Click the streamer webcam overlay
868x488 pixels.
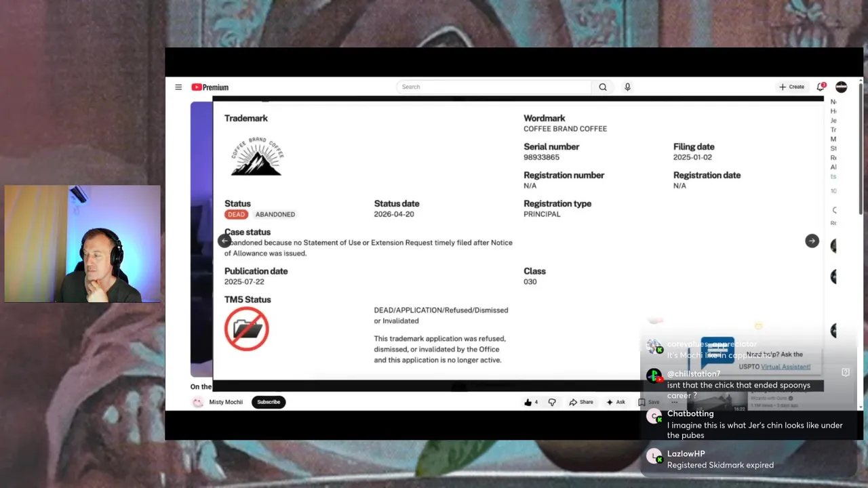[x=82, y=243]
